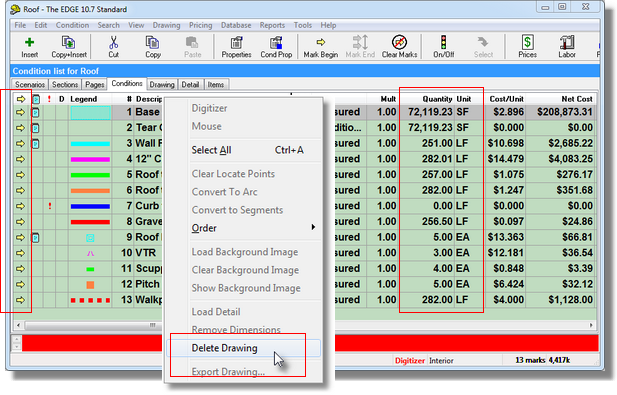Viewport: 617px width, 395px height.
Task: Click the Cost/Unit column header
Action: 506,99
